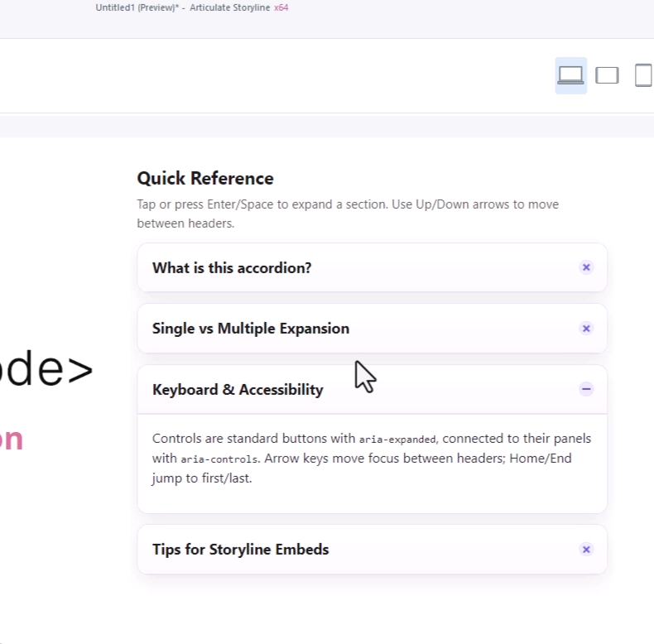Click the plus icon on 'Tips for Storyline Embeds'
Viewport: 654px width, 644px height.
coord(586,550)
